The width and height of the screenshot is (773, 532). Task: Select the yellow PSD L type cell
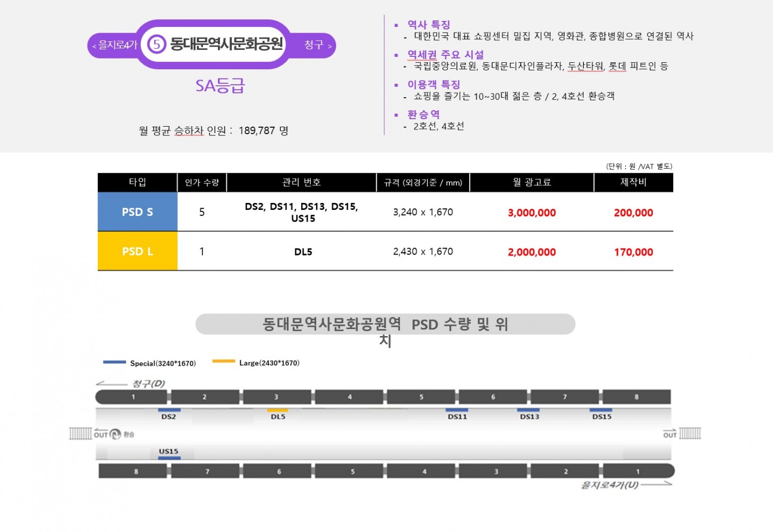tap(137, 251)
